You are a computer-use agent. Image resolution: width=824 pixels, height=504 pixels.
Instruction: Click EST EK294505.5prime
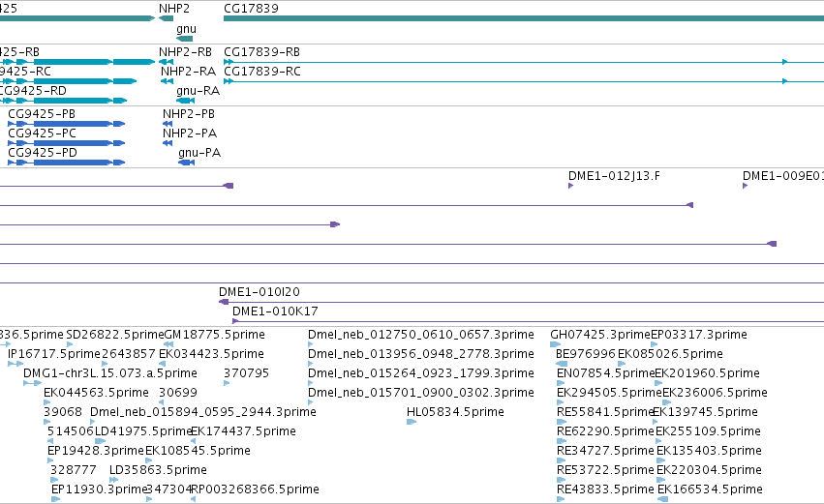click(609, 393)
